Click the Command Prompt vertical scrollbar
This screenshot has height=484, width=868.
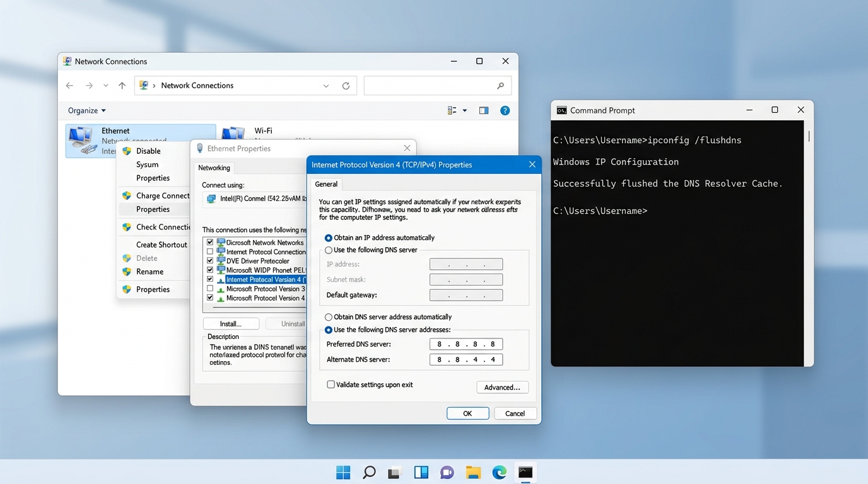809,136
